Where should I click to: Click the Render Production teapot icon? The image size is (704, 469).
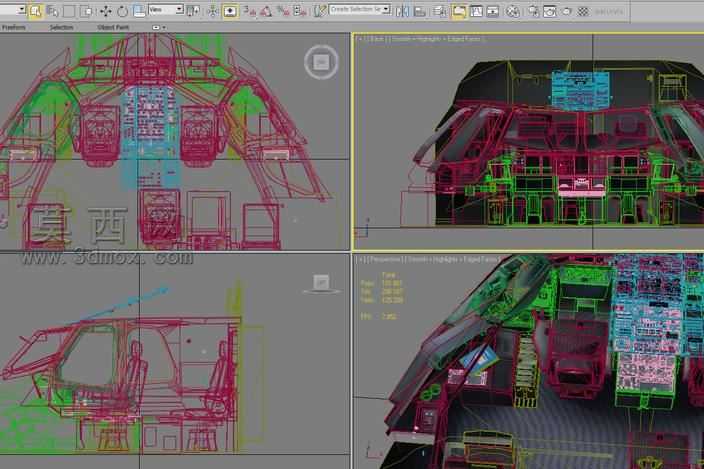coord(567,11)
